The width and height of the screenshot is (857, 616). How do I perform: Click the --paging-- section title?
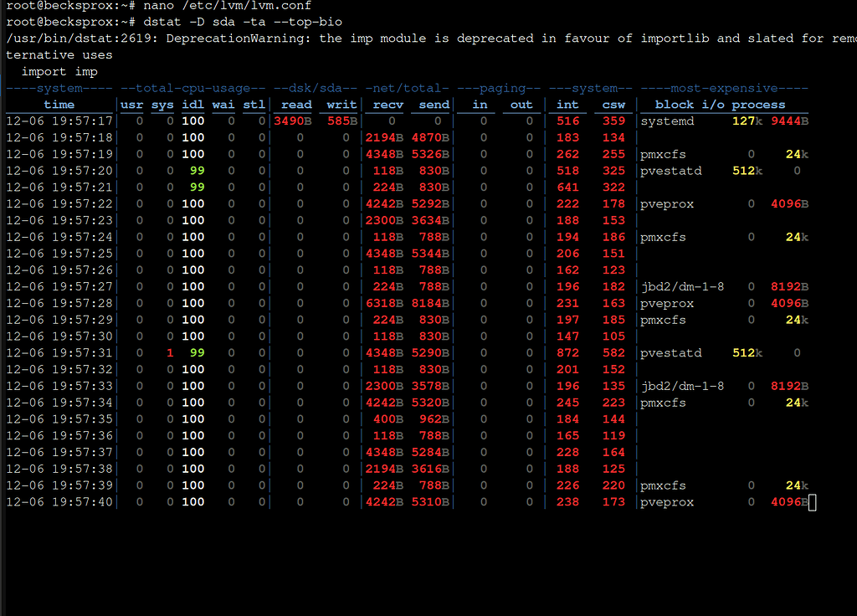click(499, 88)
